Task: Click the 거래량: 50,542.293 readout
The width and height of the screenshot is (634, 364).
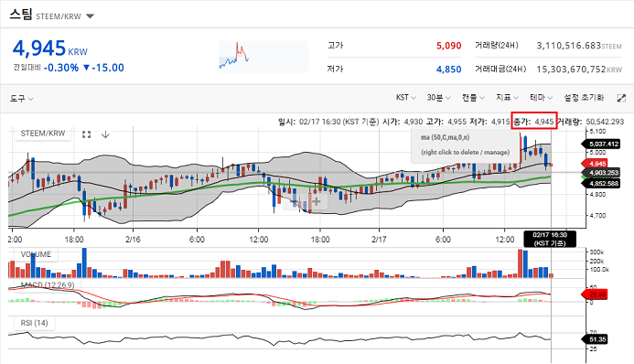Action: tap(591, 122)
